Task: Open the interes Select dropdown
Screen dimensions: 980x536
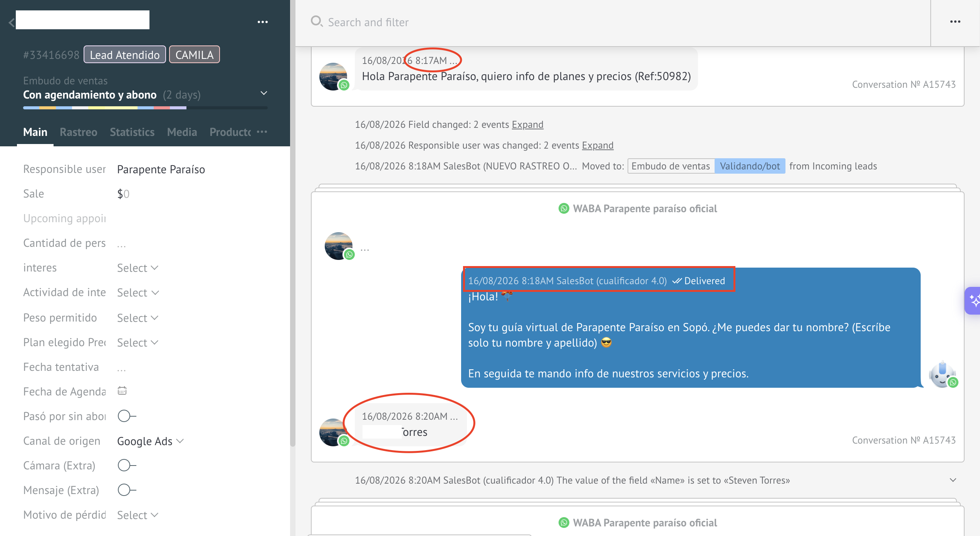Action: [x=138, y=268]
